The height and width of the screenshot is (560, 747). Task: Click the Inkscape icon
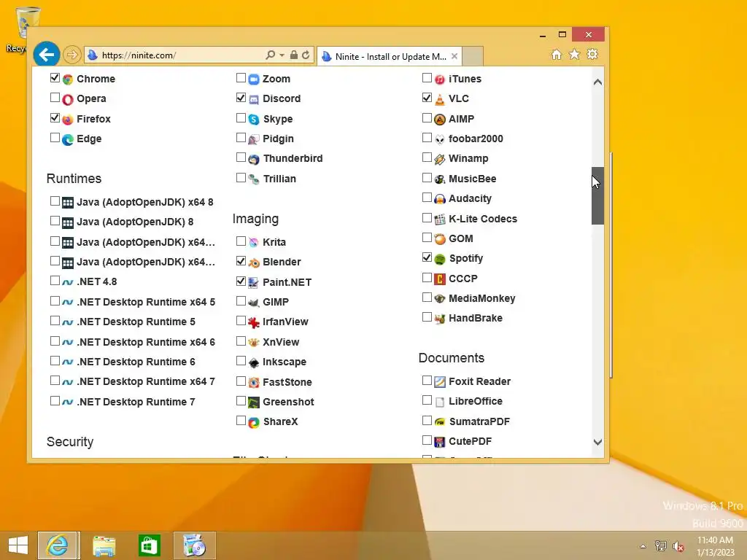(254, 362)
